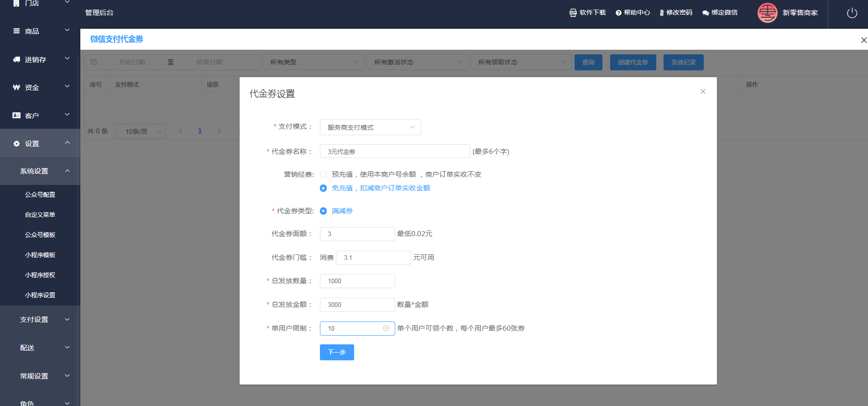Open the 所有激活状态 filter dropdown

pos(417,62)
